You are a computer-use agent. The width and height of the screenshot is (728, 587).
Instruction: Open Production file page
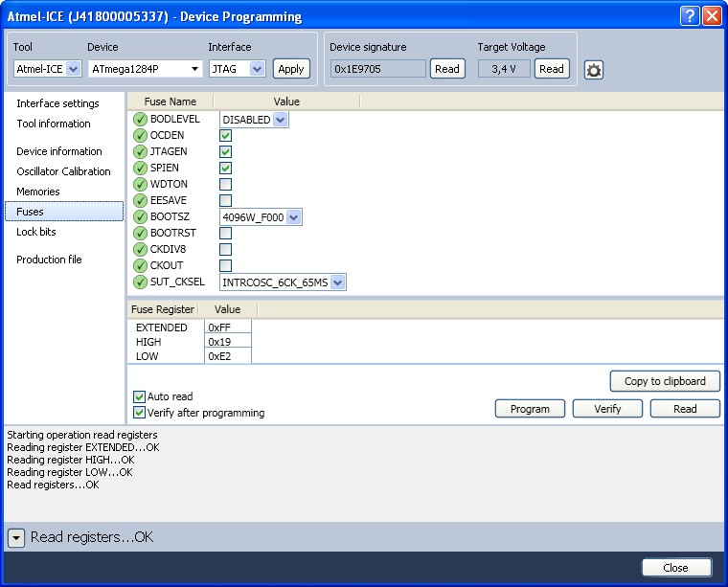[x=49, y=260]
